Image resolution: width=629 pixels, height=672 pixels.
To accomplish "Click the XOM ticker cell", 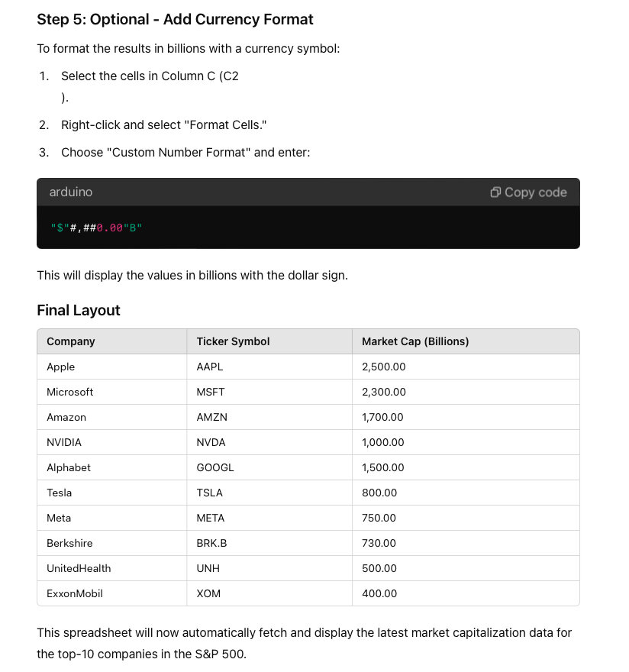I will [208, 593].
